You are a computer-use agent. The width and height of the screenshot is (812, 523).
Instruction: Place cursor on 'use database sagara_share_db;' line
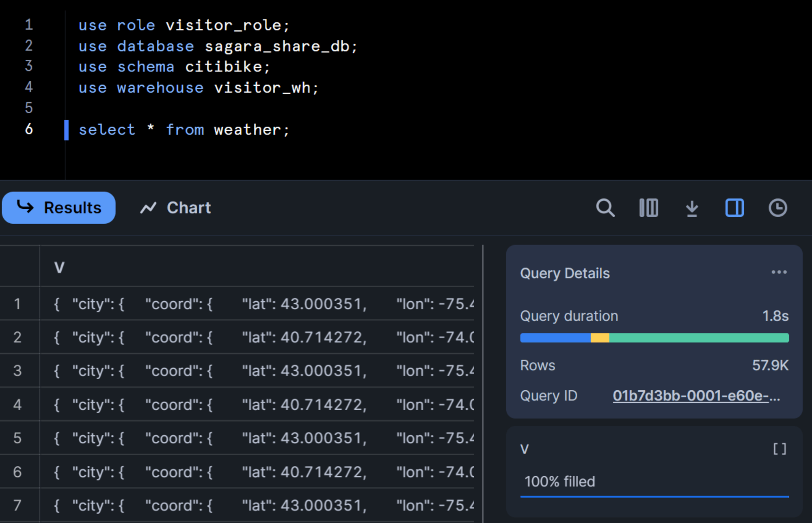[x=218, y=46]
